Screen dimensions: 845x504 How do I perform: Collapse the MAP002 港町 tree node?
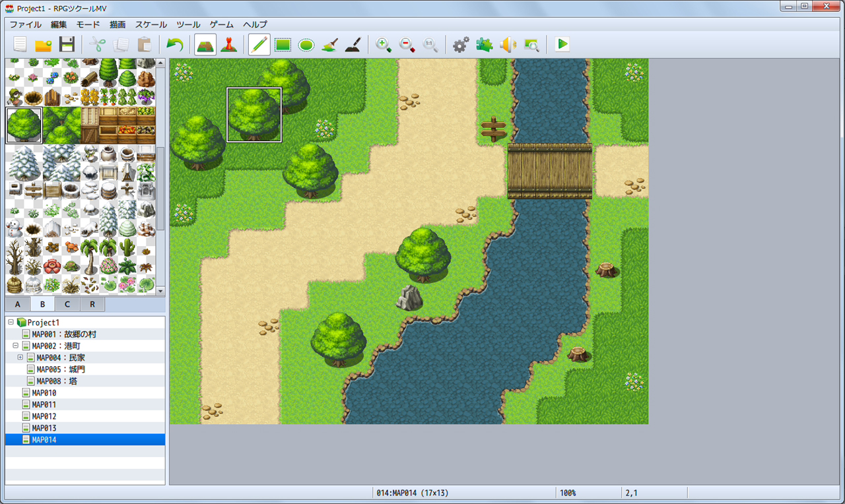click(15, 346)
